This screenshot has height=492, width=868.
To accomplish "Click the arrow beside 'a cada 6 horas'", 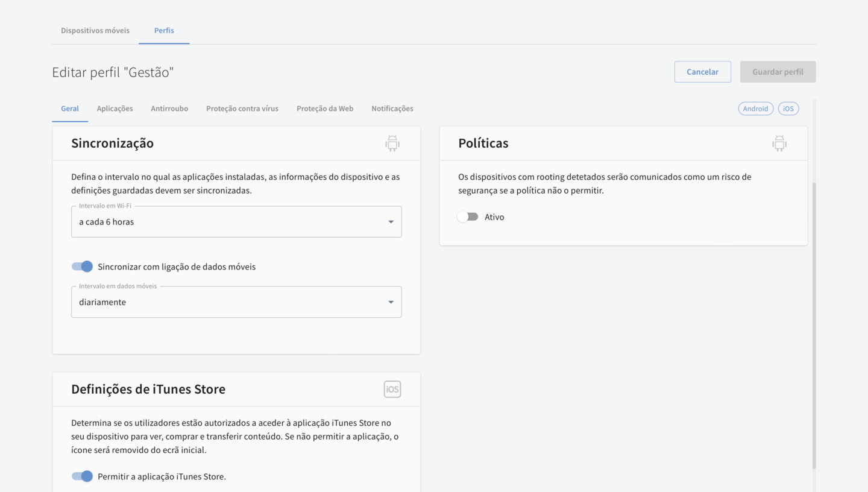I will tap(391, 222).
